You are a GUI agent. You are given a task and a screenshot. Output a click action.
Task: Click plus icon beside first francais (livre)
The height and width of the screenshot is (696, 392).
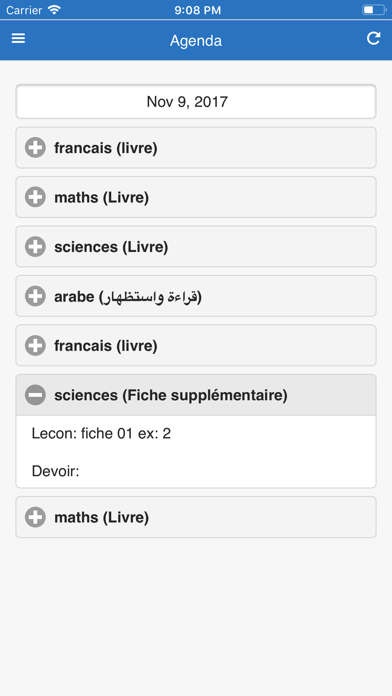click(36, 148)
